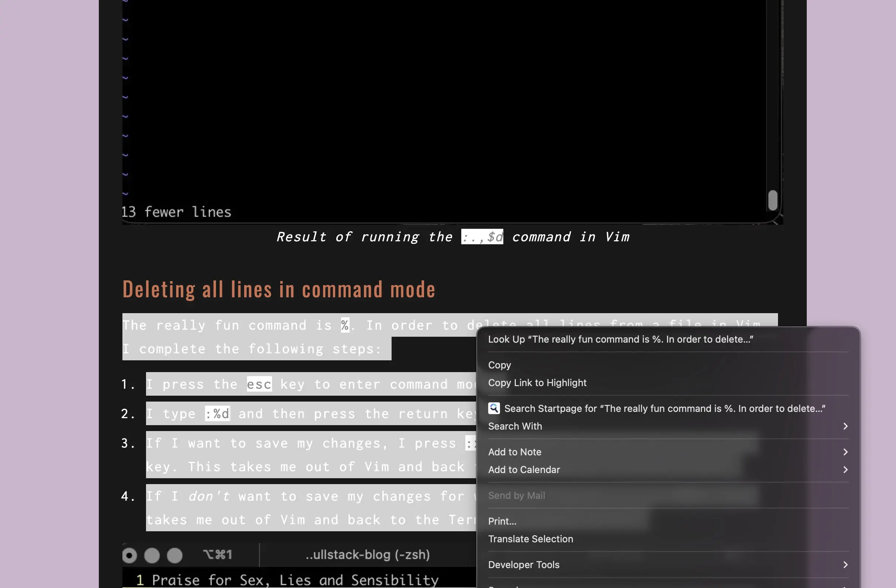This screenshot has width=896, height=588.
Task: Click the ':%d' code in step 2
Action: point(217,413)
